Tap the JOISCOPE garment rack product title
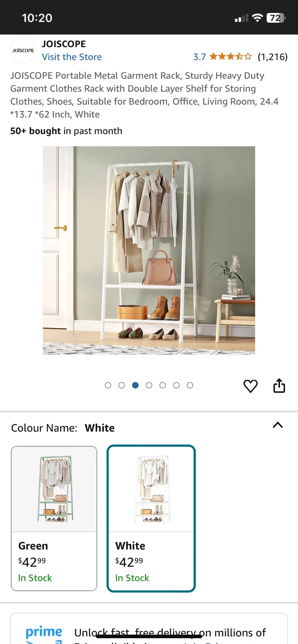The width and height of the screenshot is (298, 644). tap(145, 95)
